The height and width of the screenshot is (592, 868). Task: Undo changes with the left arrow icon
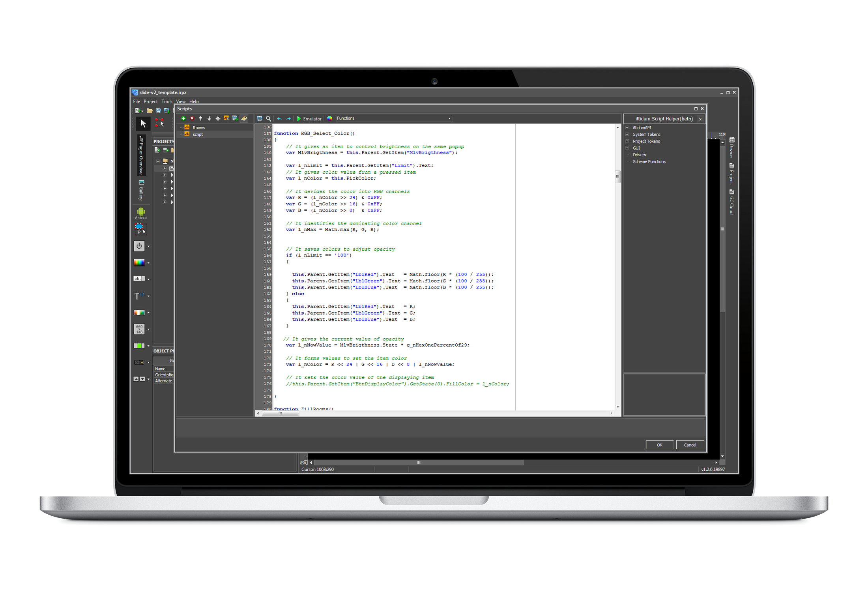[279, 118]
